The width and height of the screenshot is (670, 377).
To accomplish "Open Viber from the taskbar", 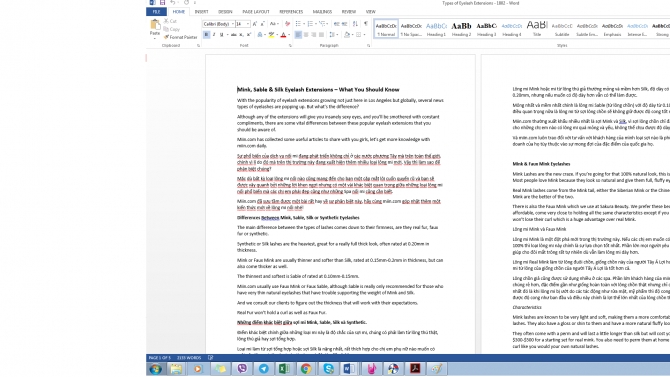I will pyautogui.click(x=242, y=368).
